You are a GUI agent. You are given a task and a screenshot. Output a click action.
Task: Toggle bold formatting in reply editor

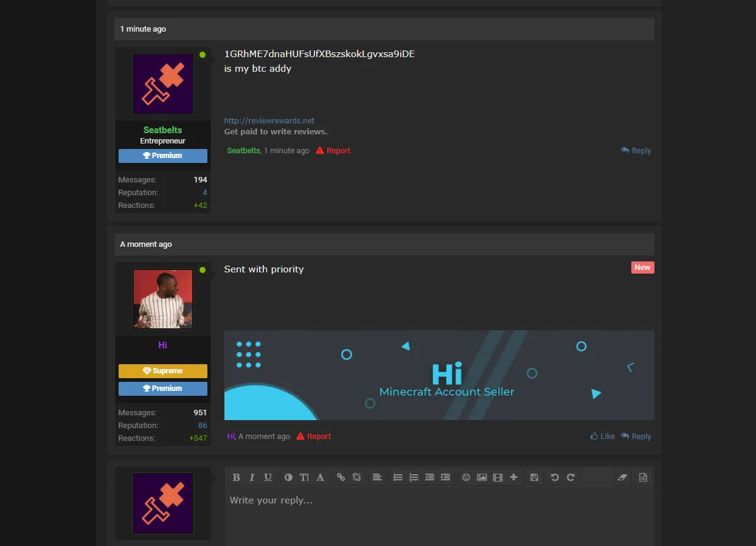[237, 477]
